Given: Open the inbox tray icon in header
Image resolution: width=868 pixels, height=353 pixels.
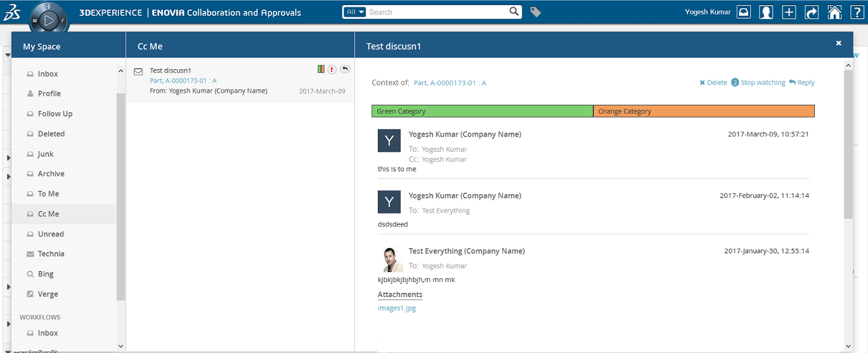Looking at the screenshot, I should coord(744,12).
